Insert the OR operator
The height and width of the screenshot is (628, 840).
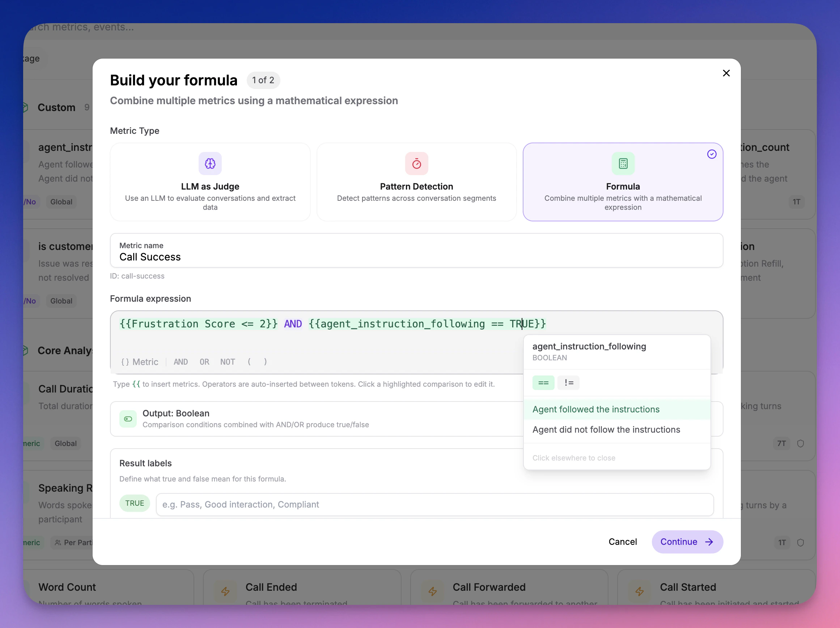(x=204, y=362)
